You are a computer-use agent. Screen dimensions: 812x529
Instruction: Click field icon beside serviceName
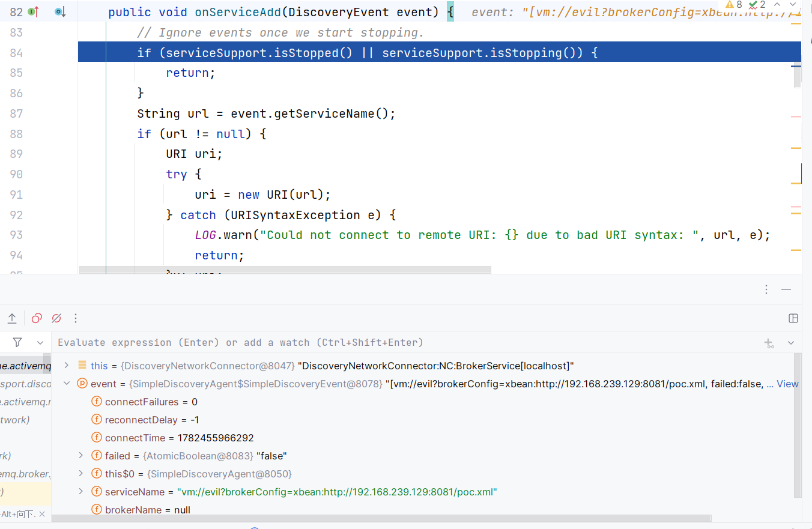click(x=96, y=492)
